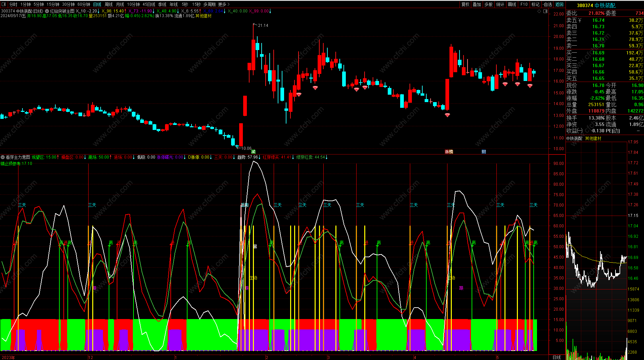
Task: Open the 多周期 multi-period view
Action: coord(209,4)
